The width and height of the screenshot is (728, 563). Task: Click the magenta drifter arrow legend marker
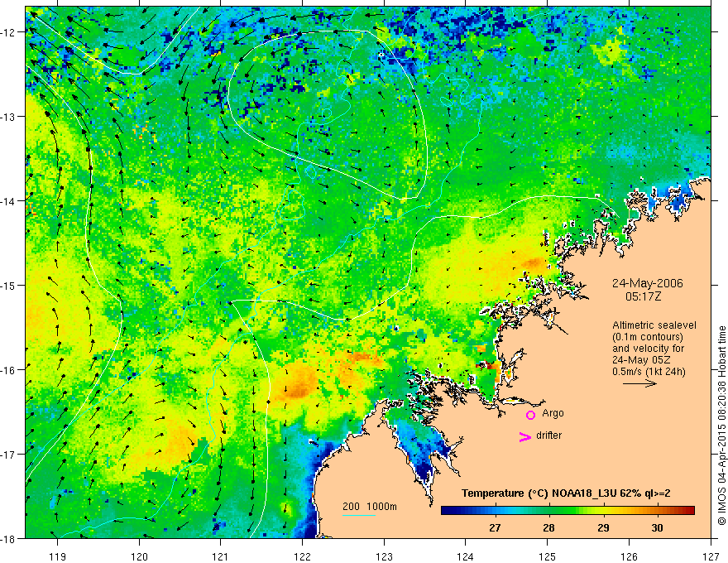pyautogui.click(x=524, y=436)
